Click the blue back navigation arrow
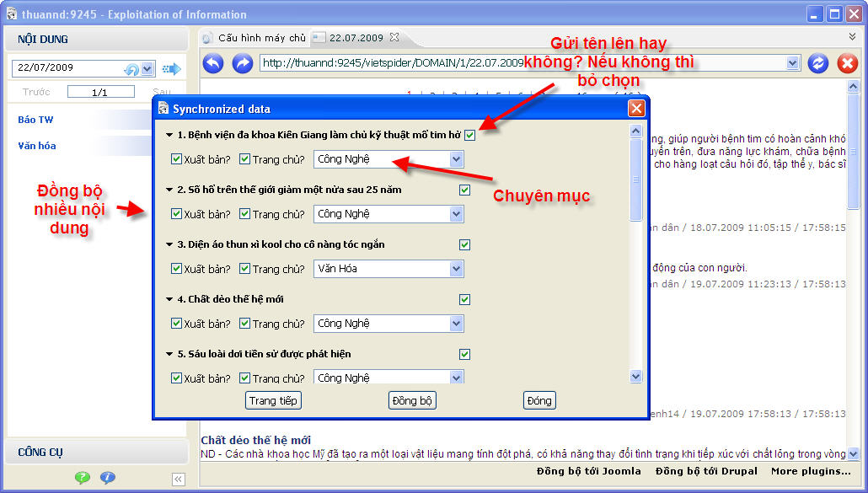 (213, 63)
